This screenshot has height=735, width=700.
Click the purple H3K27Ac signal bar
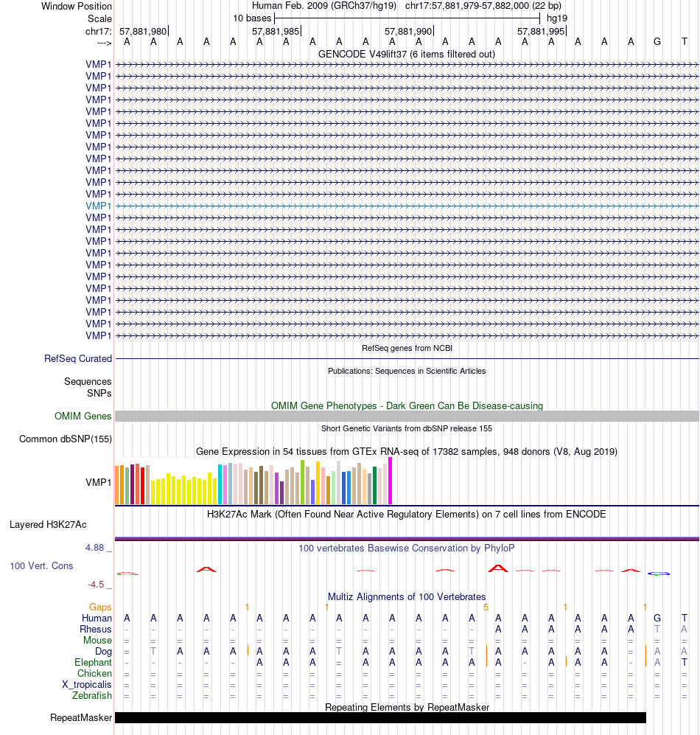[407, 539]
